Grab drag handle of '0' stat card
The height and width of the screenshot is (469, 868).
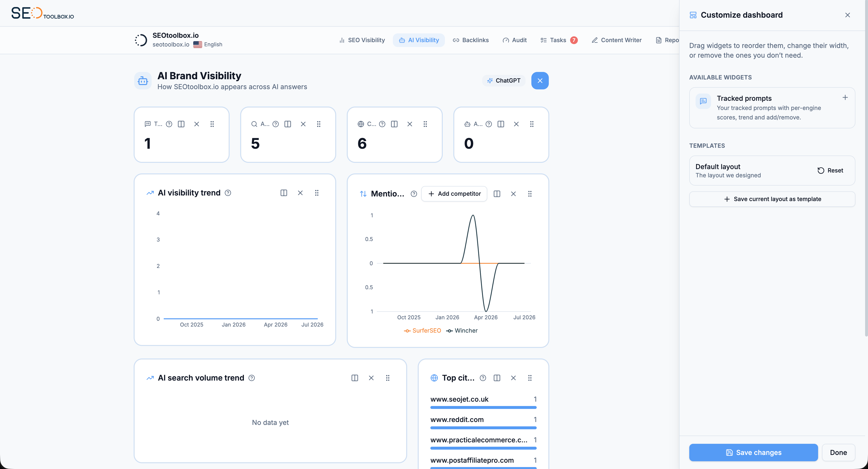(532, 124)
